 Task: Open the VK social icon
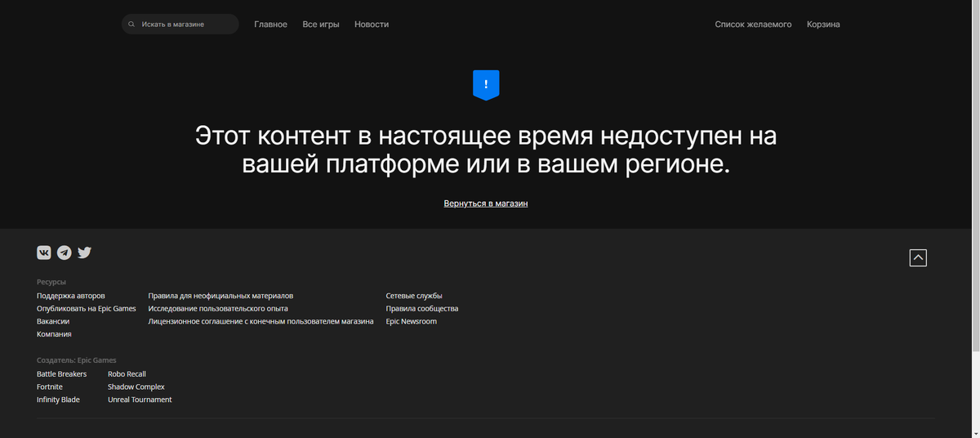click(44, 253)
